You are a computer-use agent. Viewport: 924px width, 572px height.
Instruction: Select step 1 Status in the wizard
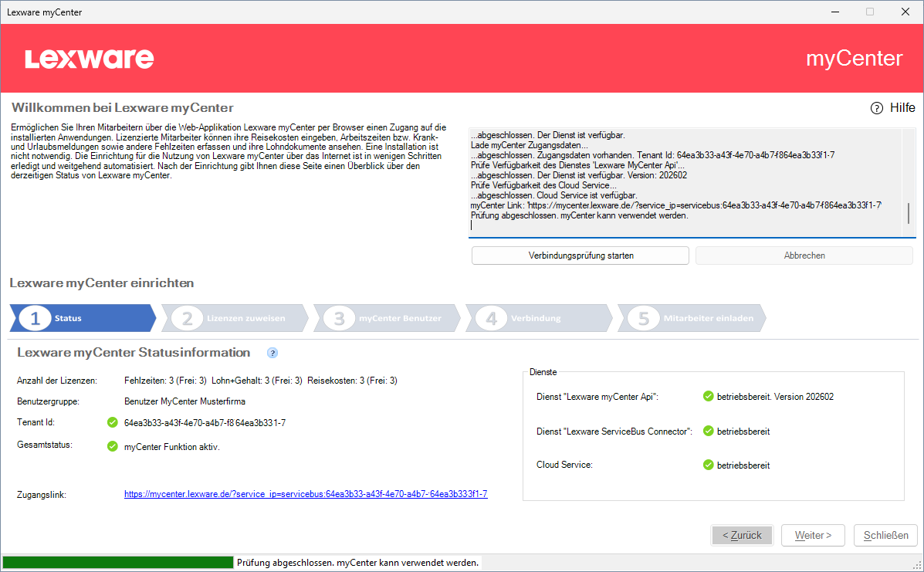(x=81, y=318)
